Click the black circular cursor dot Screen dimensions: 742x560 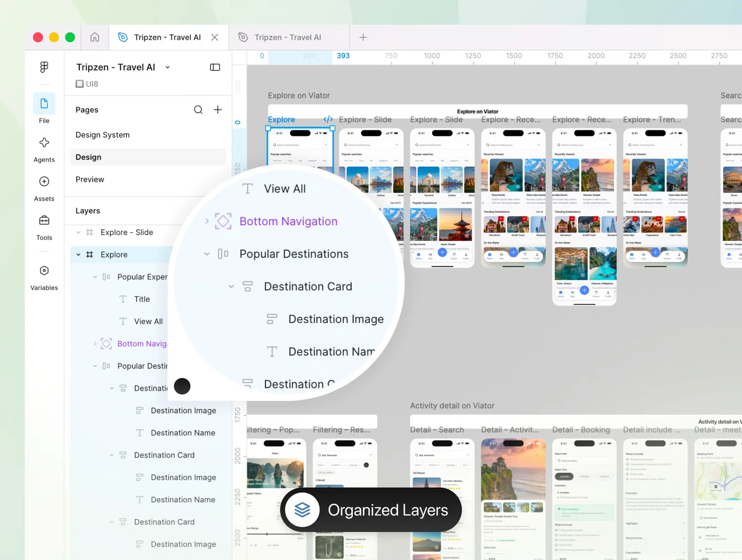[182, 386]
